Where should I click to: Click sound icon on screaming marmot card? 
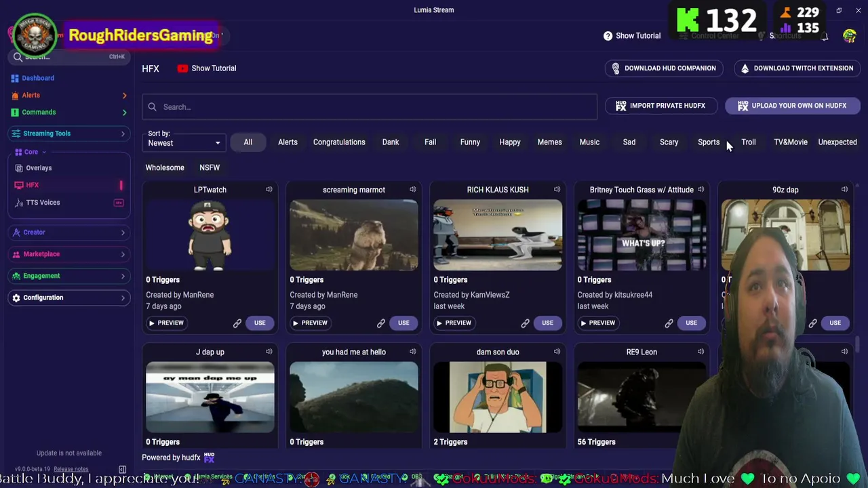[413, 189]
